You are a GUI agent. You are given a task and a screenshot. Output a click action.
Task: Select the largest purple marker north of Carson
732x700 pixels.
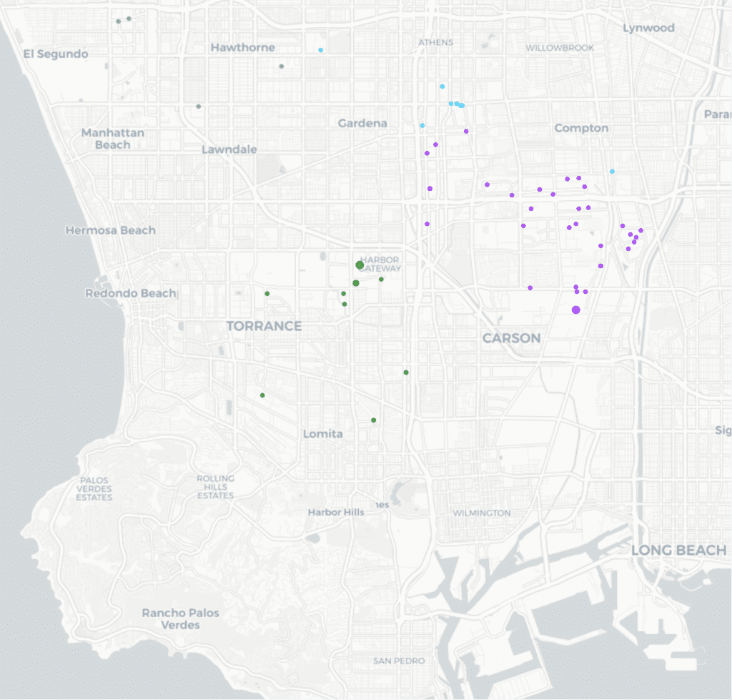(576, 310)
